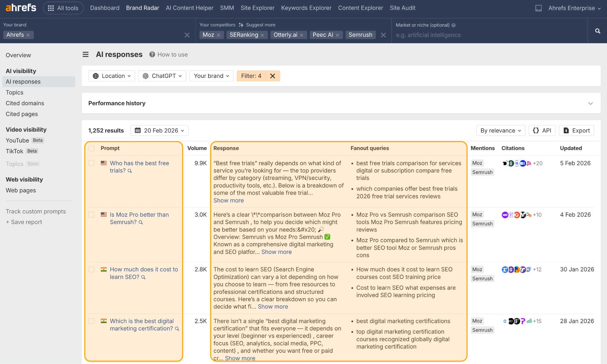Open Content Explorer from the navigation bar
This screenshot has width=607, height=364.
pyautogui.click(x=360, y=8)
